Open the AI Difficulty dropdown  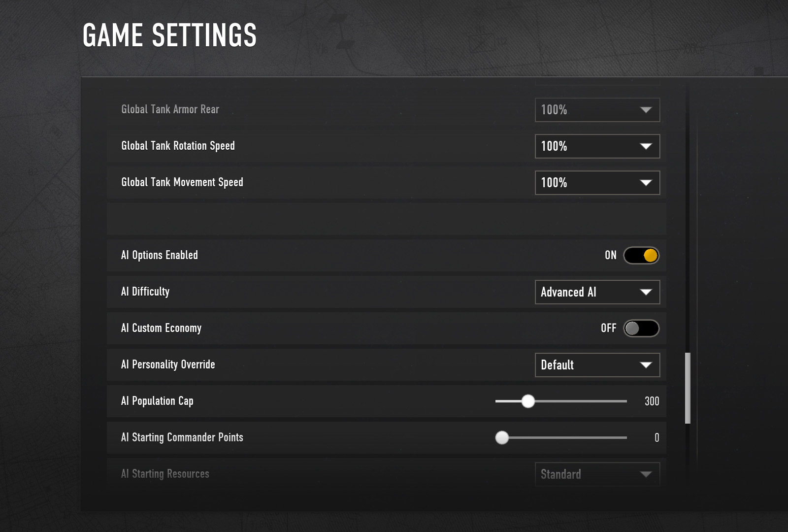point(597,292)
